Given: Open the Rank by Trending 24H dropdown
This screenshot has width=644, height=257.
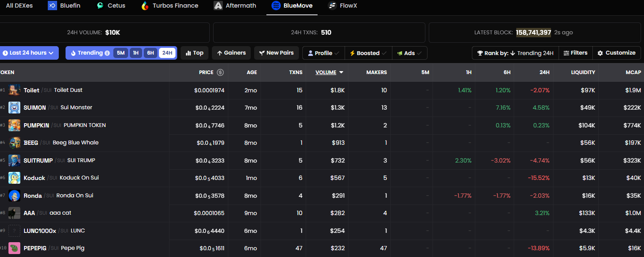Looking at the screenshot, I should (x=515, y=53).
